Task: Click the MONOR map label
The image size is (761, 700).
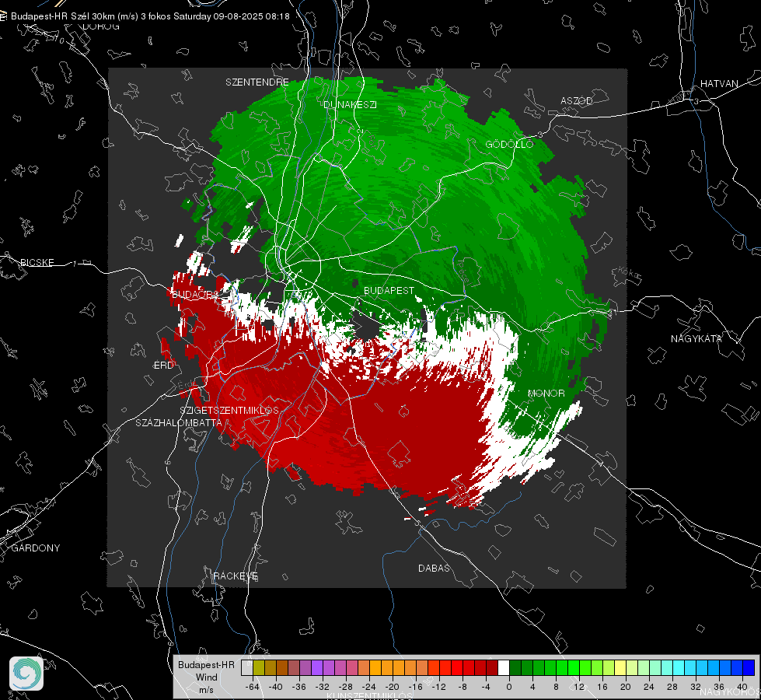Action: click(x=546, y=393)
